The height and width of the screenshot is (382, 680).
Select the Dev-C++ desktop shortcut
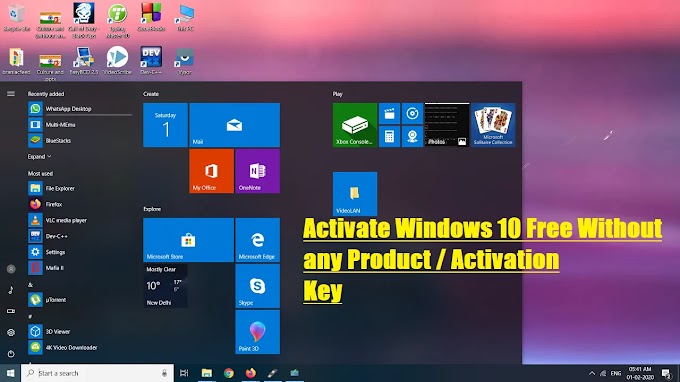[x=151, y=61]
